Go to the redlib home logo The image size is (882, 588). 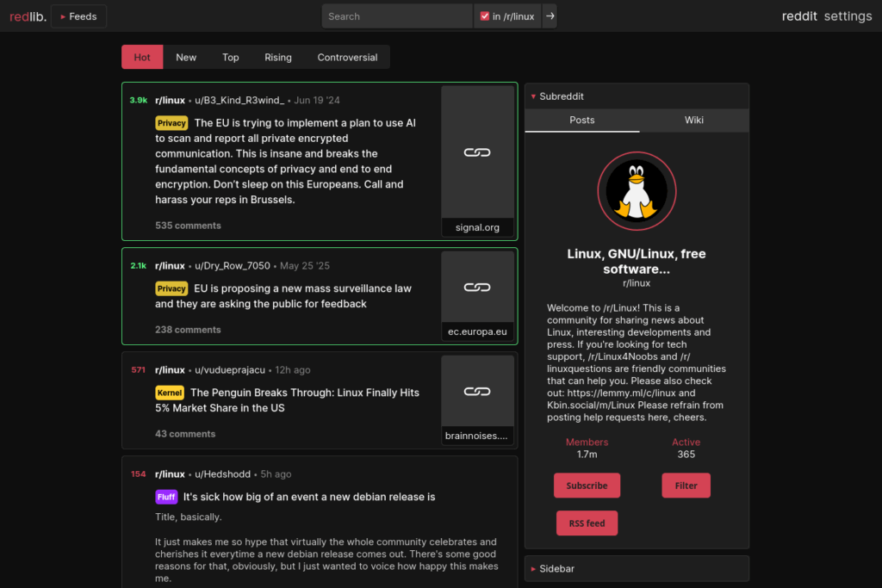[x=28, y=16]
